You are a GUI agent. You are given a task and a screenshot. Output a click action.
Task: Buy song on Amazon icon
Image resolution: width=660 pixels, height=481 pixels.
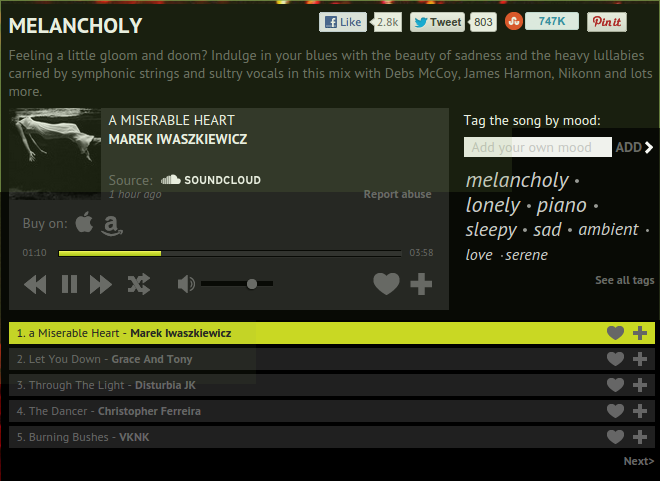tap(112, 226)
